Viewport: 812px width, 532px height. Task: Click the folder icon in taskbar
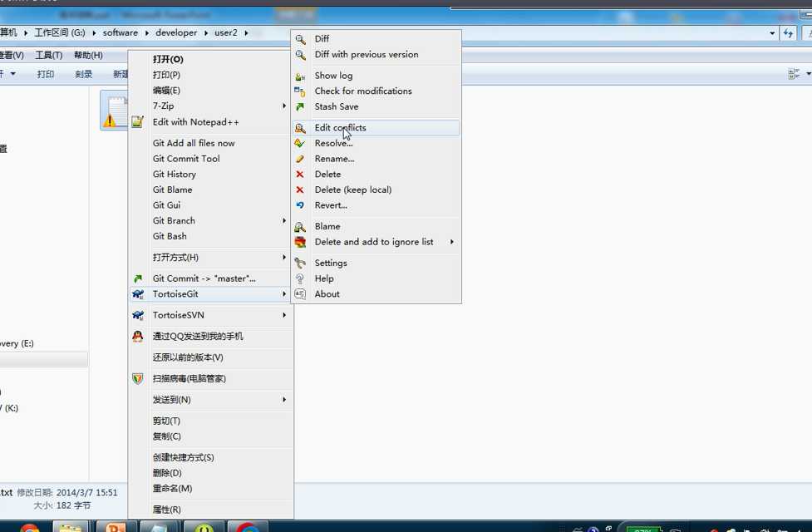coord(71,529)
